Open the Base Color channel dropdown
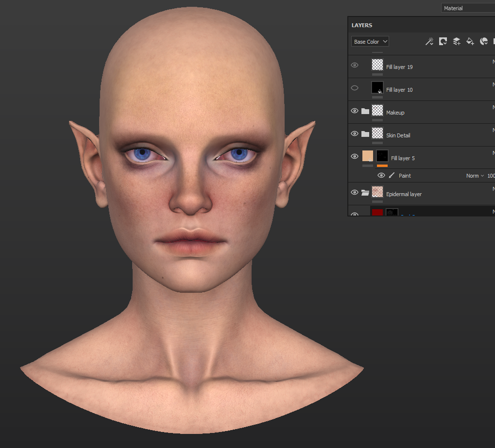Screen dimensions: 495x448 click(x=370, y=41)
